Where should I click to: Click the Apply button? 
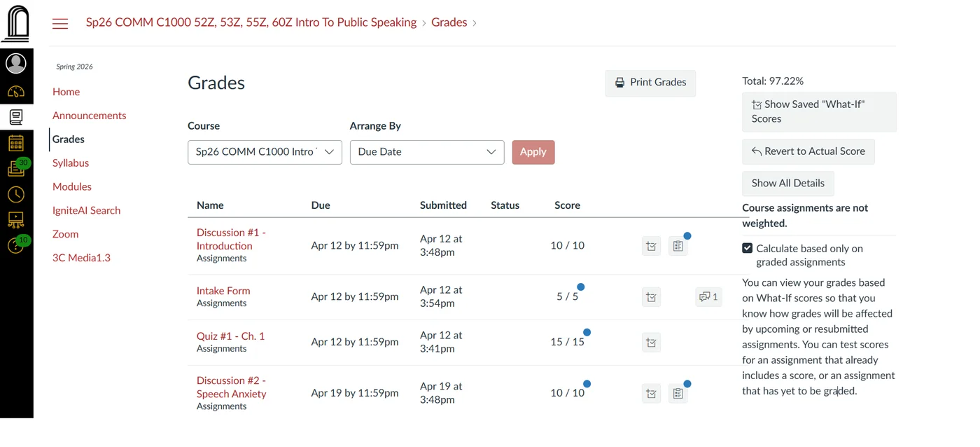[533, 152]
